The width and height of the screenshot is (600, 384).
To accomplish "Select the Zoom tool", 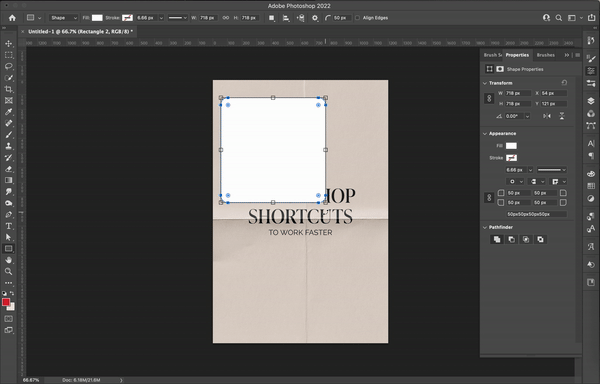I will tap(8, 272).
